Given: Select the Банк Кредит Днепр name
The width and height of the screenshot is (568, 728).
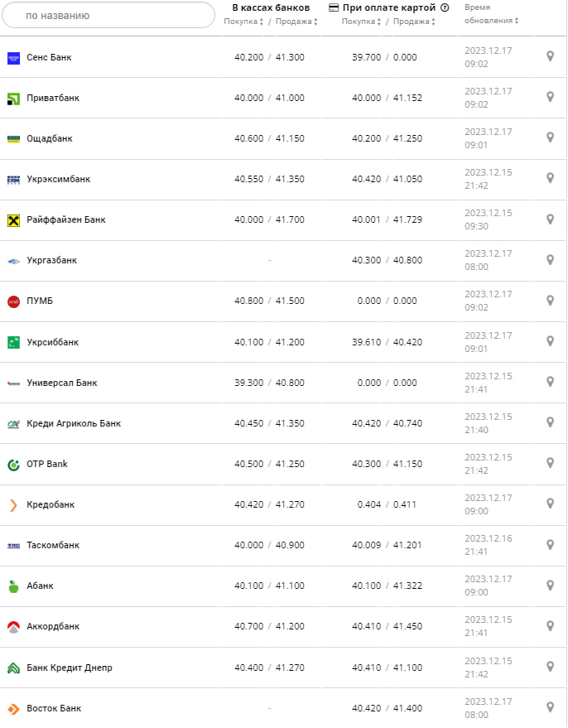Looking at the screenshot, I should click(x=70, y=668).
